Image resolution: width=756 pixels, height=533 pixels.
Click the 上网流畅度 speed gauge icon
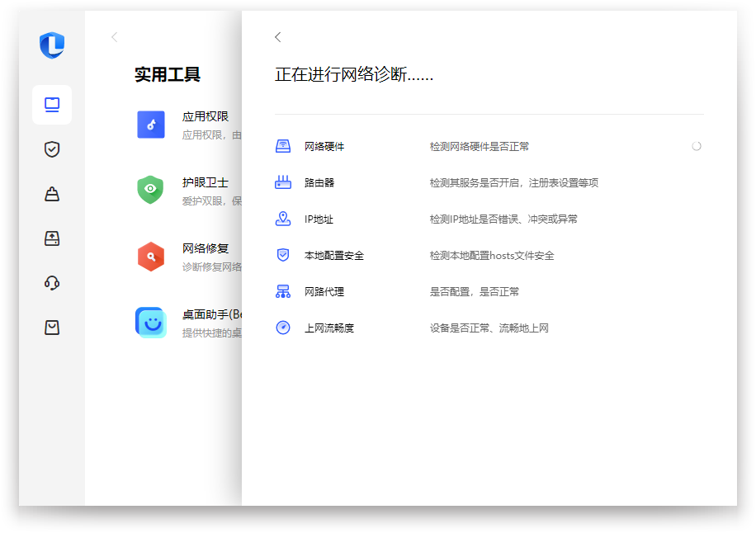(x=283, y=327)
